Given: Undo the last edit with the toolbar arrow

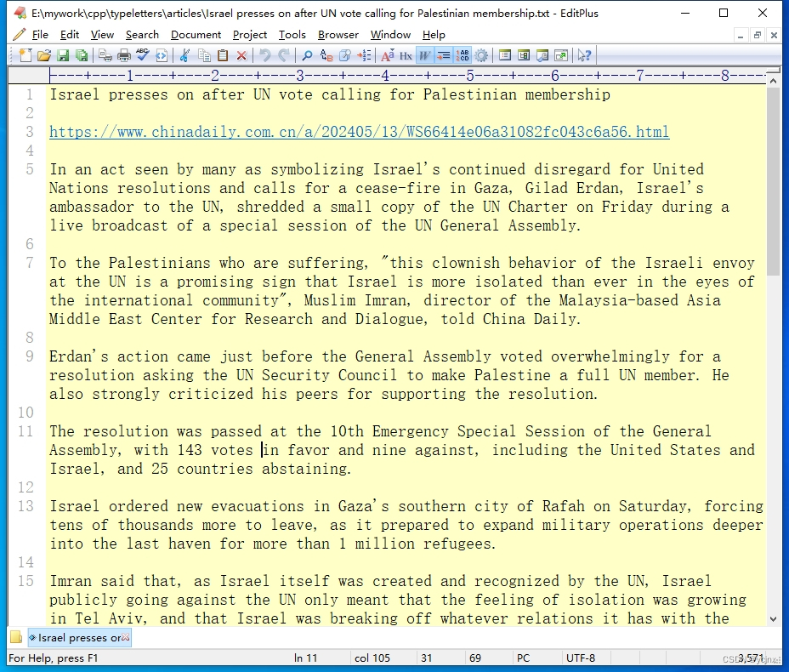Looking at the screenshot, I should 264,55.
